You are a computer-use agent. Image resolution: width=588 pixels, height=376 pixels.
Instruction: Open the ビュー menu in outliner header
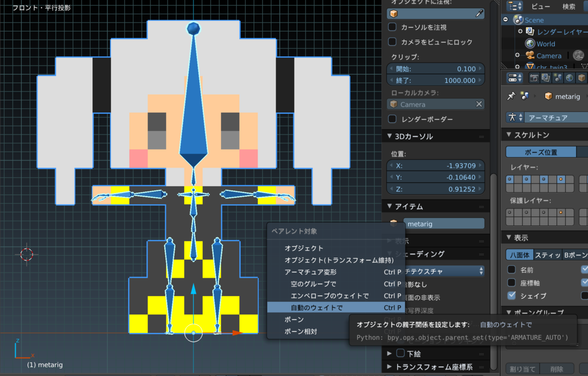coord(540,6)
